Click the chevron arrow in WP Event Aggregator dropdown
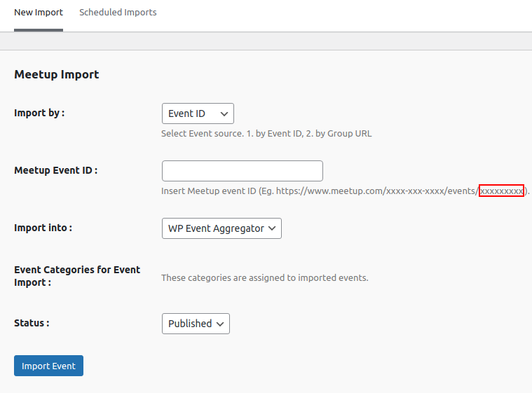This screenshot has width=532, height=393. (x=273, y=228)
